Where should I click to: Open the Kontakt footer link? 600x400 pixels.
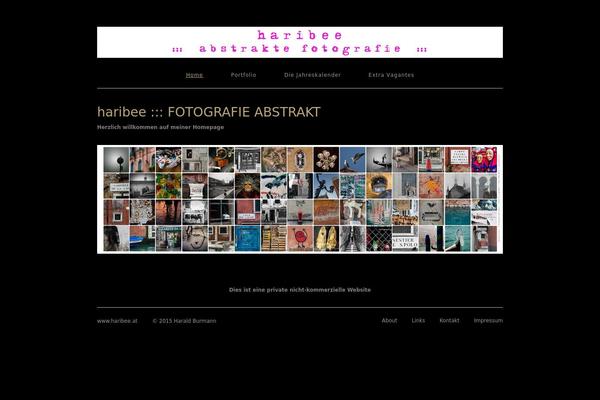(449, 320)
